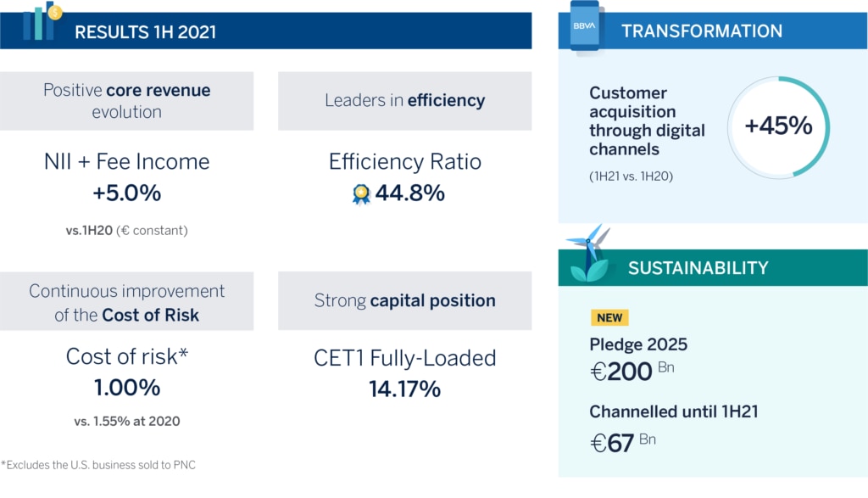Open the RESULTS 1H 2021 header

265,31
